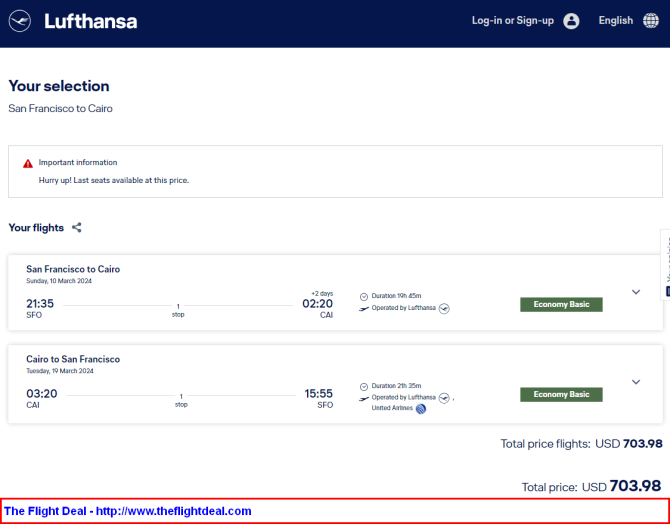670x524 pixels.
Task: Click the airplane icon on the return flight
Action: [364, 399]
